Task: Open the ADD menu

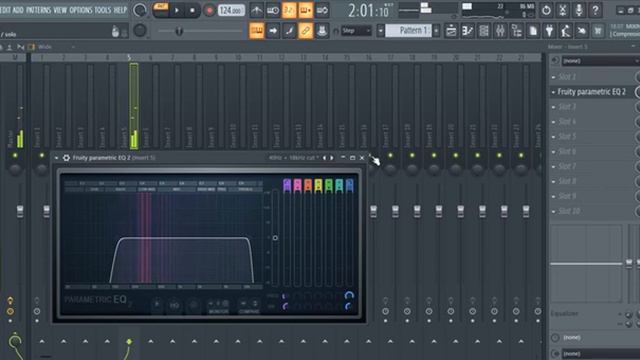Action: click(x=18, y=10)
